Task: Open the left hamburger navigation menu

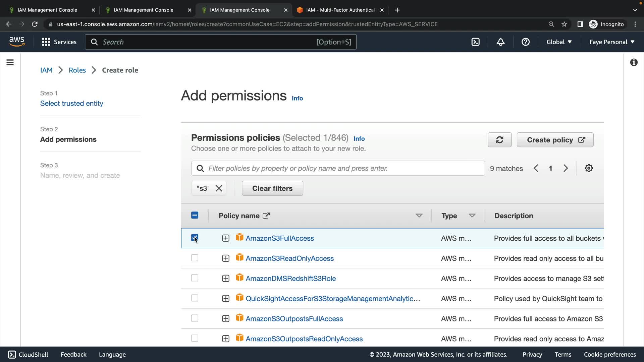Action: point(10,62)
